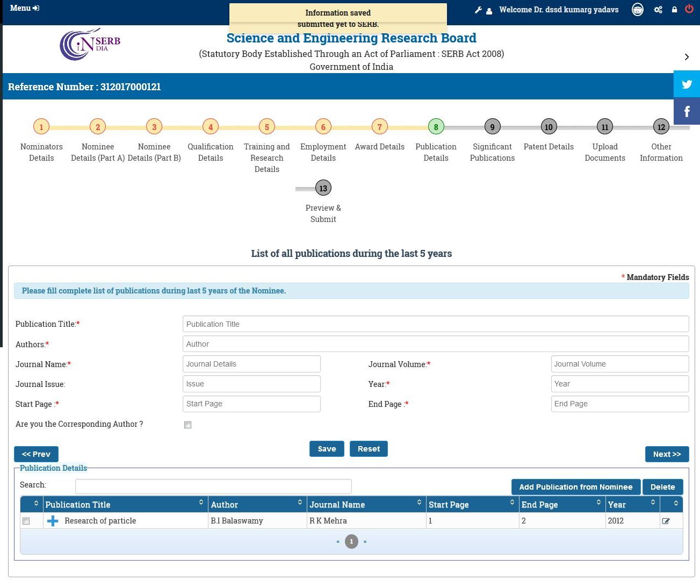
Task: Click the white user profile icon
Action: (489, 11)
